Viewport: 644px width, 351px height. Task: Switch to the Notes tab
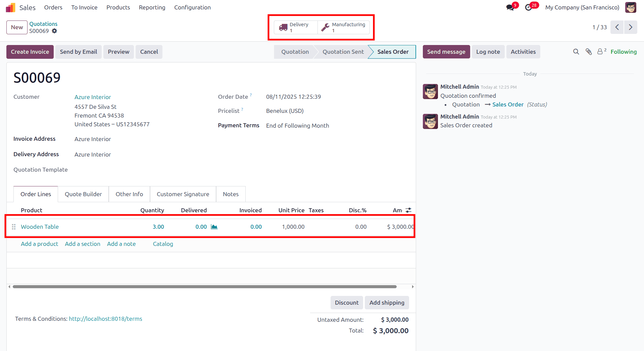tap(231, 194)
